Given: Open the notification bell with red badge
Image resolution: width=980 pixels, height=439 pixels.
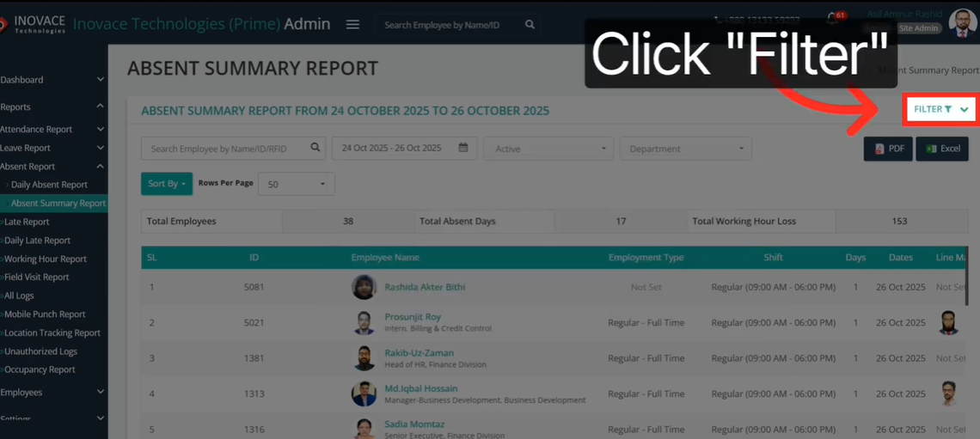Looking at the screenshot, I should pyautogui.click(x=832, y=18).
